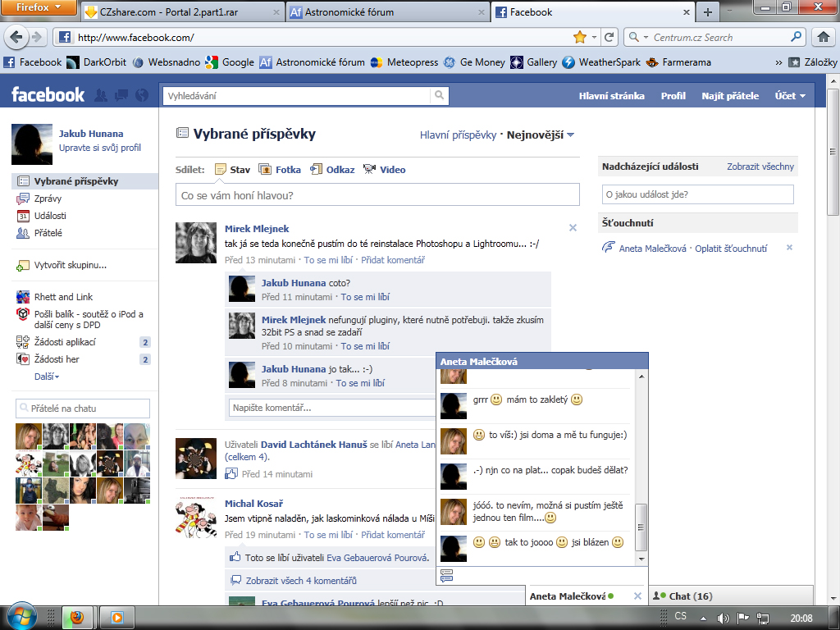Select the Stav share option
The image size is (840, 630).
[x=232, y=170]
